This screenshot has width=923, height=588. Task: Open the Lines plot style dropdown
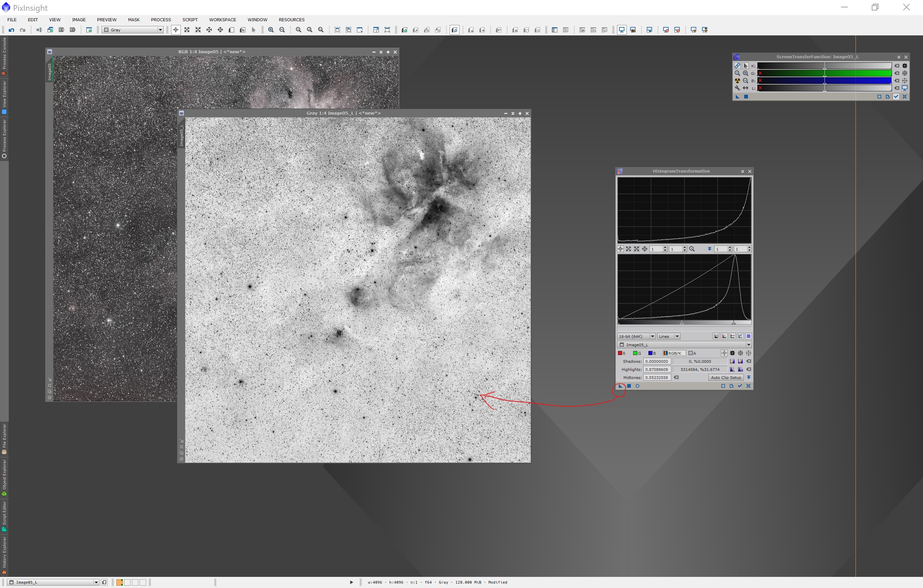(x=669, y=336)
